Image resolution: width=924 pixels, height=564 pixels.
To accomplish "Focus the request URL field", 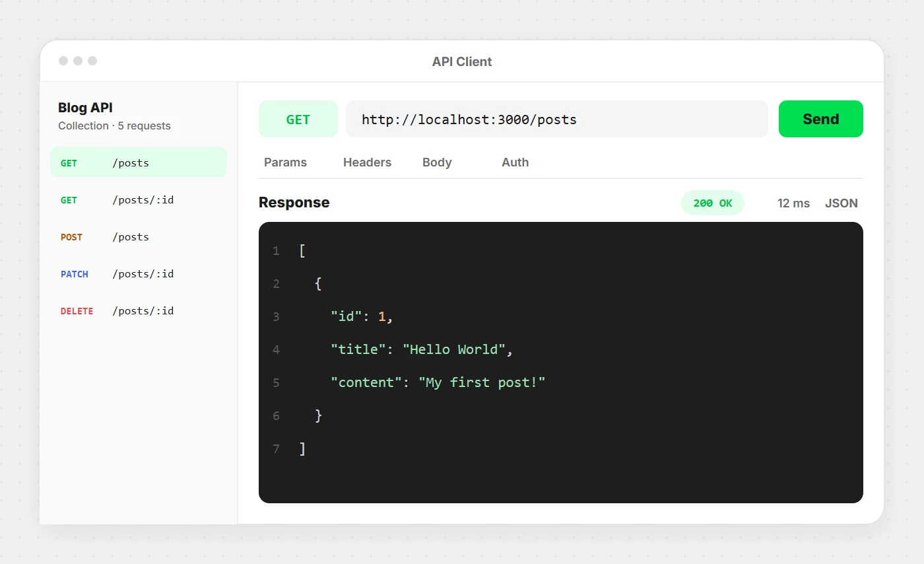I will [x=557, y=119].
